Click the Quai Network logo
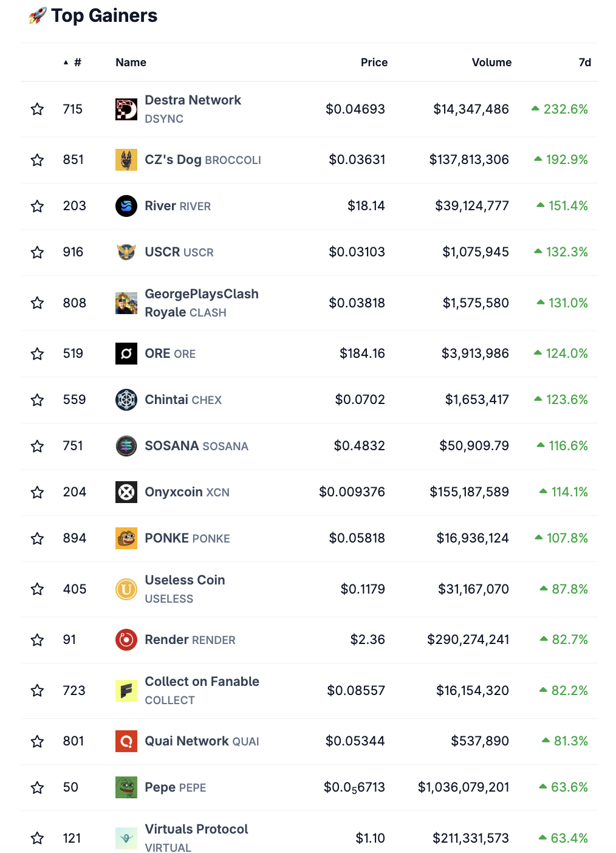 point(126,741)
